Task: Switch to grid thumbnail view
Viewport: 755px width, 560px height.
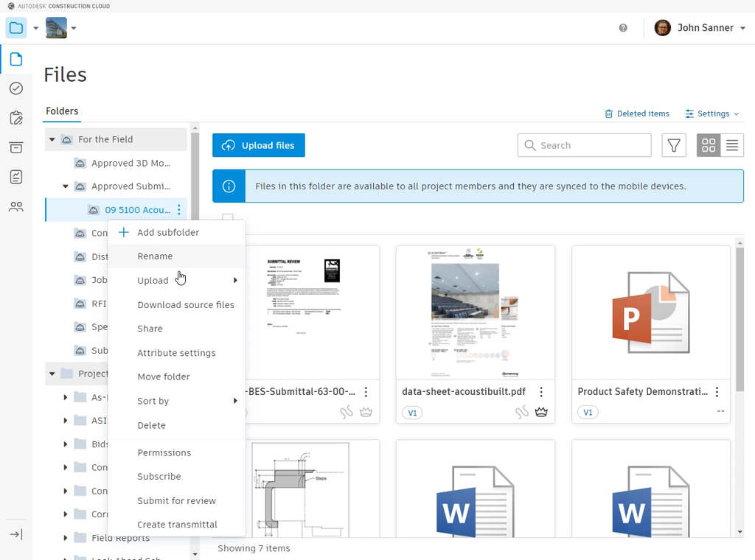Action: [709, 145]
